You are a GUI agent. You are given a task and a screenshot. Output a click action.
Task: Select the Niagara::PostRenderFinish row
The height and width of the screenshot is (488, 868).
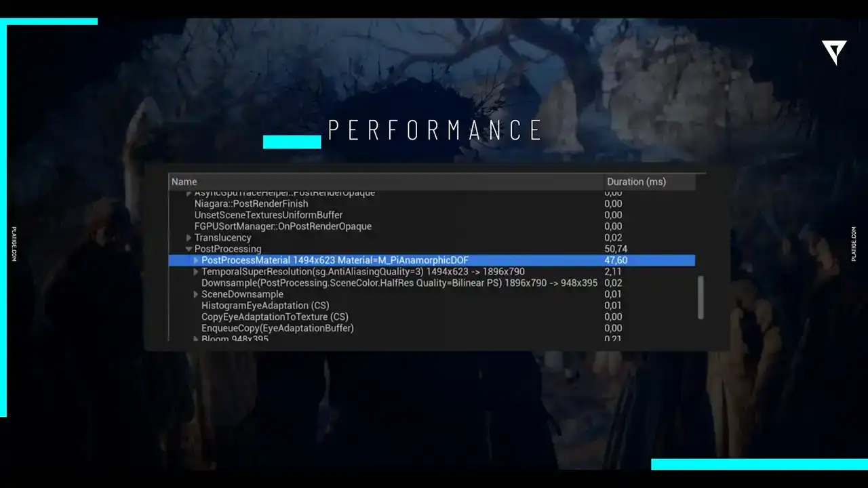coord(251,204)
